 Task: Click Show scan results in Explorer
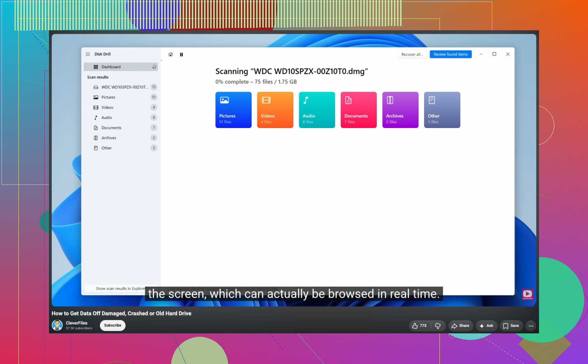(120, 289)
